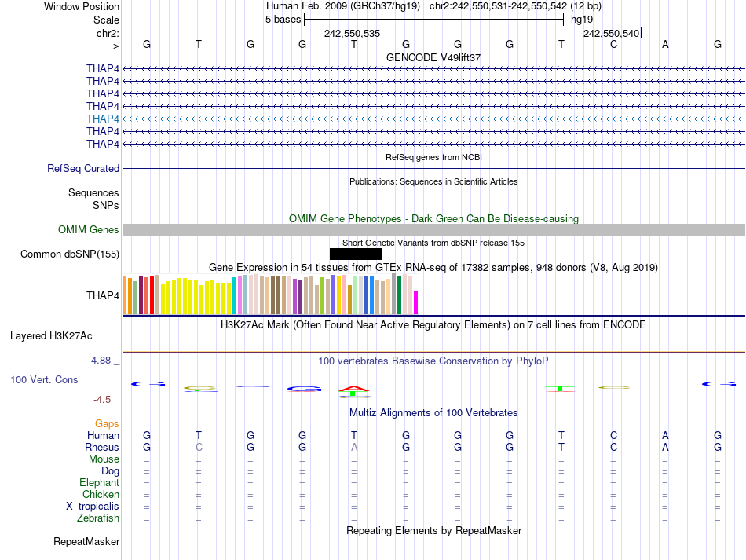Select the X_tropicalis species row label
This screenshot has height=560, width=746.
coord(93,507)
